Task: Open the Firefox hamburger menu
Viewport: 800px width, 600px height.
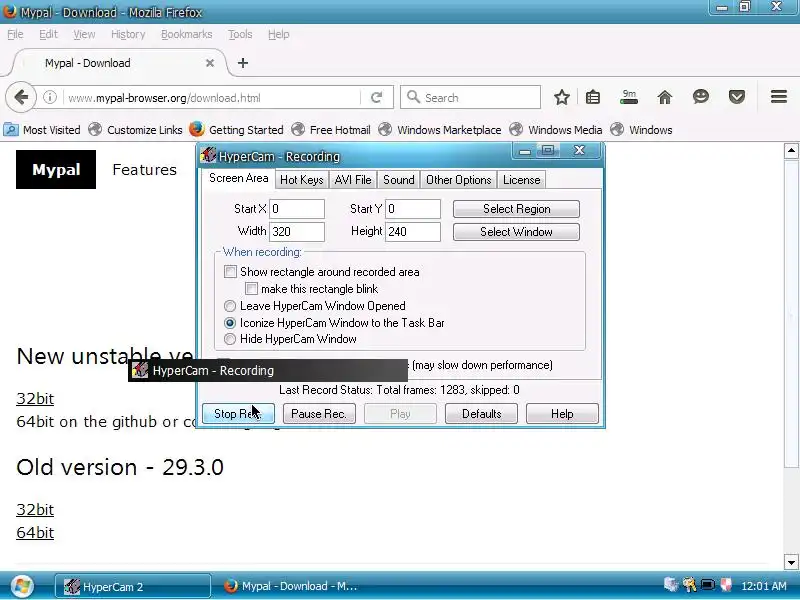Action: 779,97
